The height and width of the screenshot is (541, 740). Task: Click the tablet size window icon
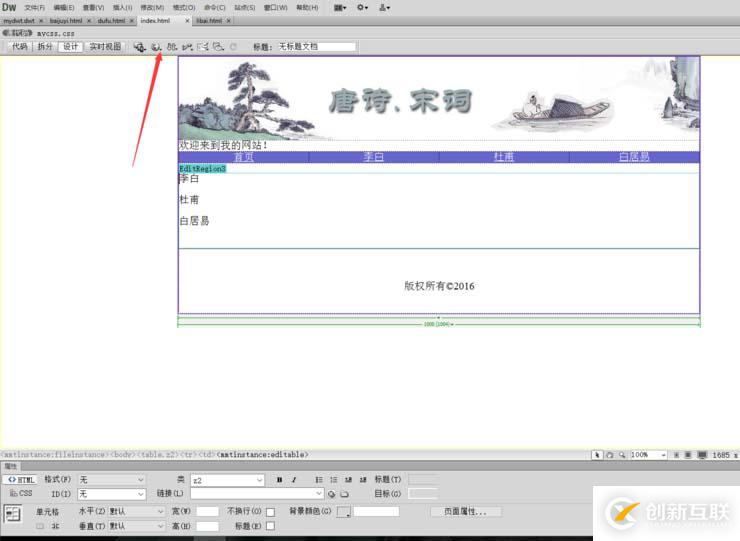[x=688, y=455]
